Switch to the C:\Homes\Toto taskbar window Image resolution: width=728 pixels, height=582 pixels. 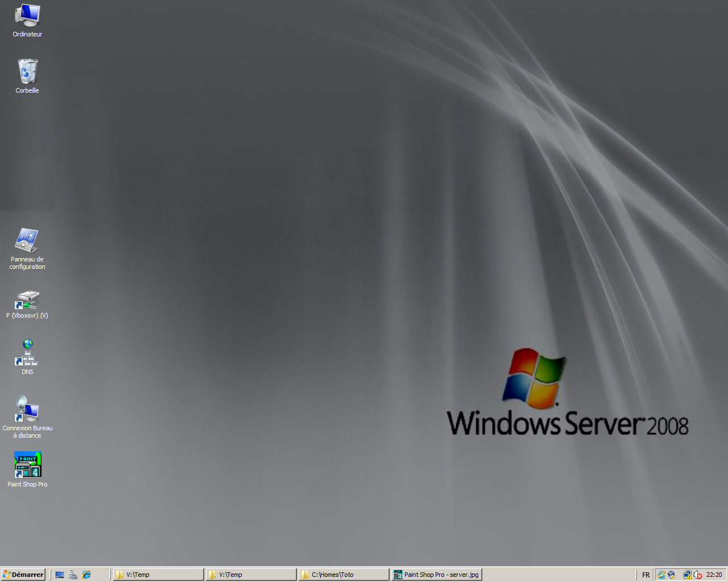pyautogui.click(x=344, y=575)
